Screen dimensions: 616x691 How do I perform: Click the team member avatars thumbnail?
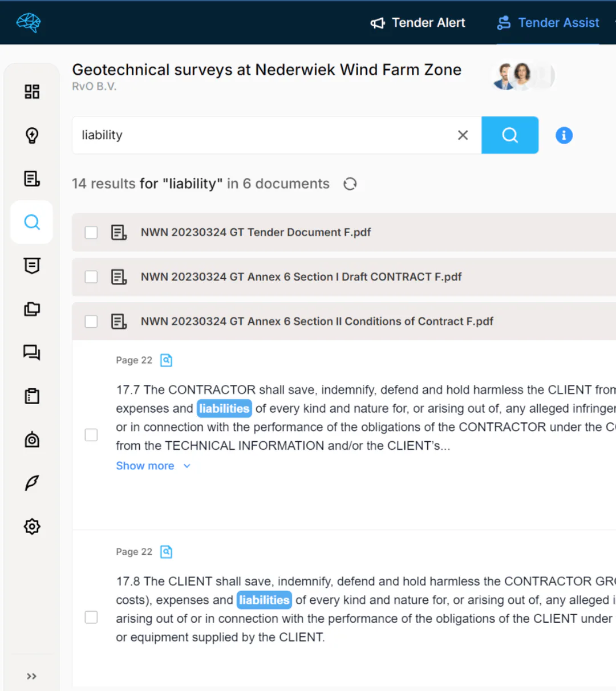tap(522, 76)
